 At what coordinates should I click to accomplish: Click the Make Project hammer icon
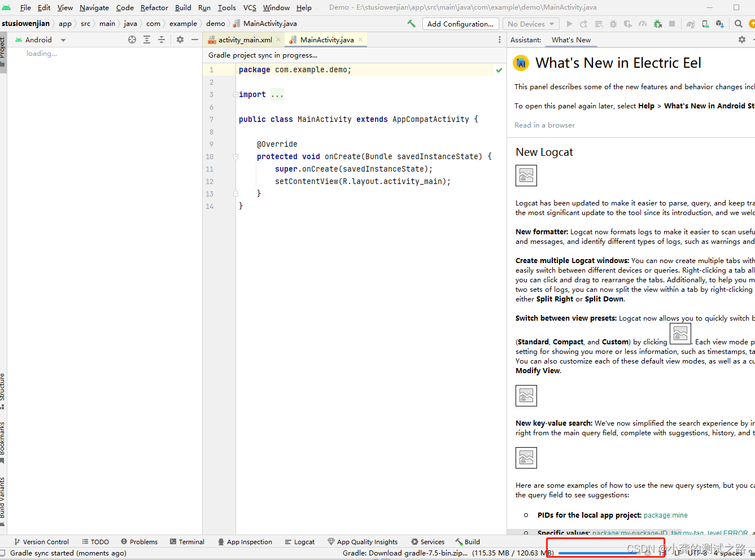[x=411, y=24]
